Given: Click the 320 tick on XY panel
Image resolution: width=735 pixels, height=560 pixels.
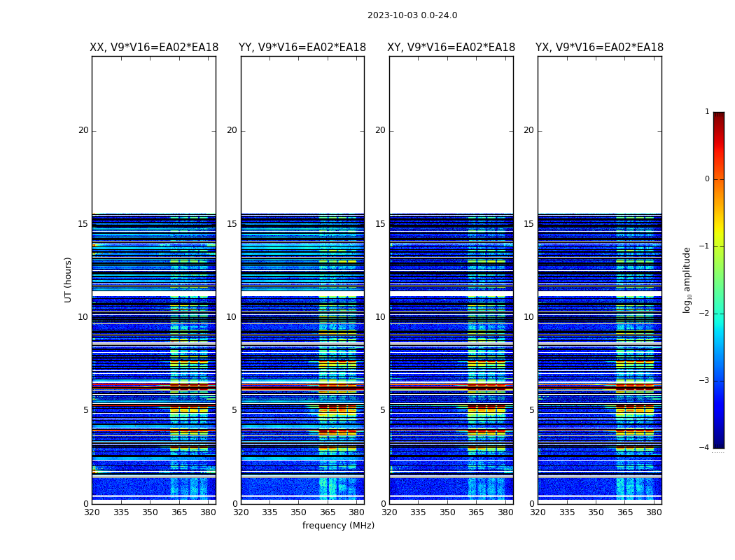Looking at the screenshot, I should click(389, 512).
